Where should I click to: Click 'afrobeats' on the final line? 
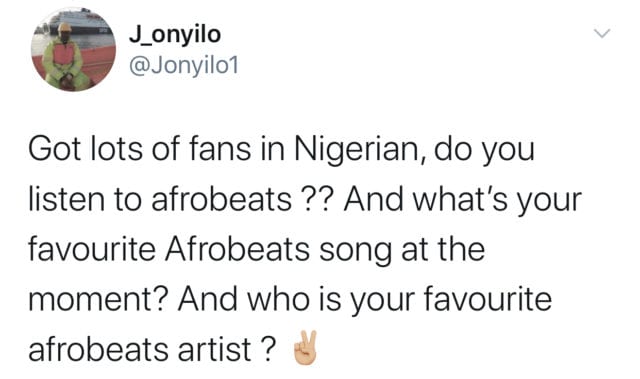click(99, 350)
